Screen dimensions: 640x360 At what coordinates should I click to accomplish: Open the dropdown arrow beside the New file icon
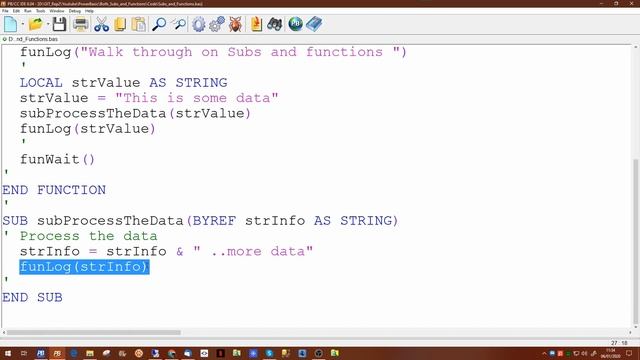(22, 24)
